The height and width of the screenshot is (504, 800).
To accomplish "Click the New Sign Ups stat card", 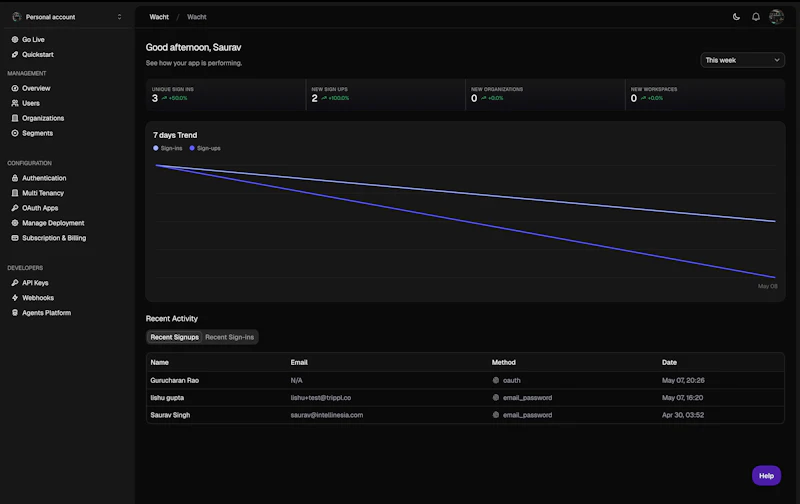I will (x=386, y=94).
